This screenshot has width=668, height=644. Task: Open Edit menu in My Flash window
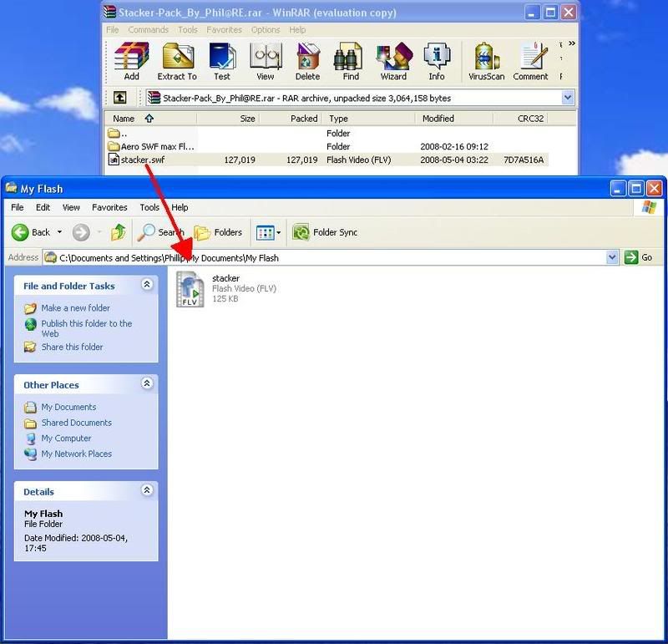pos(43,207)
